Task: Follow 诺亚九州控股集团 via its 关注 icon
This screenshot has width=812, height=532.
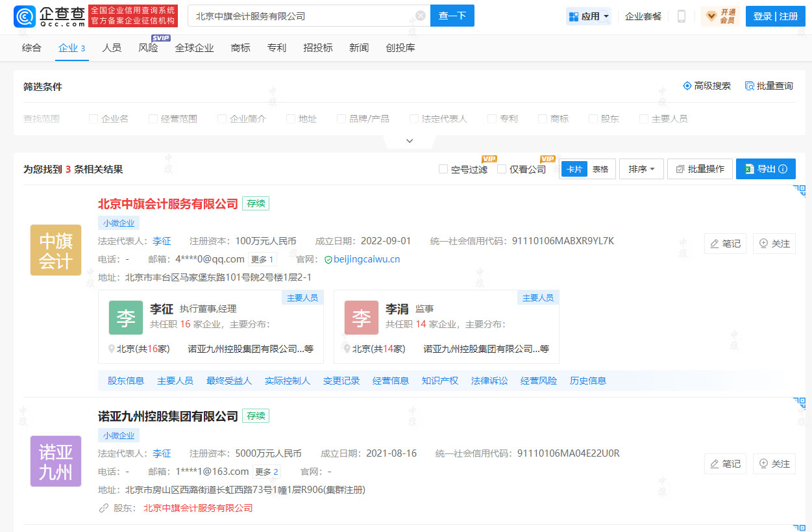Action: [774, 463]
